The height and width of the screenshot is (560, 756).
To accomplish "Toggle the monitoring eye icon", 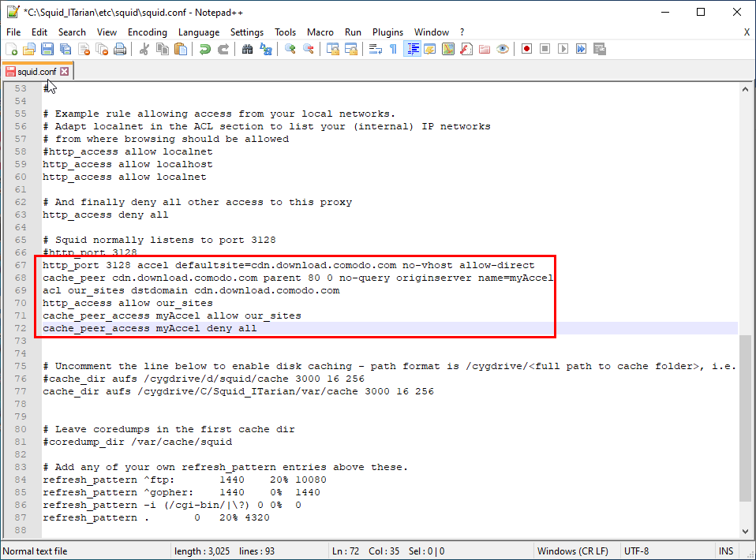I will pos(503,49).
